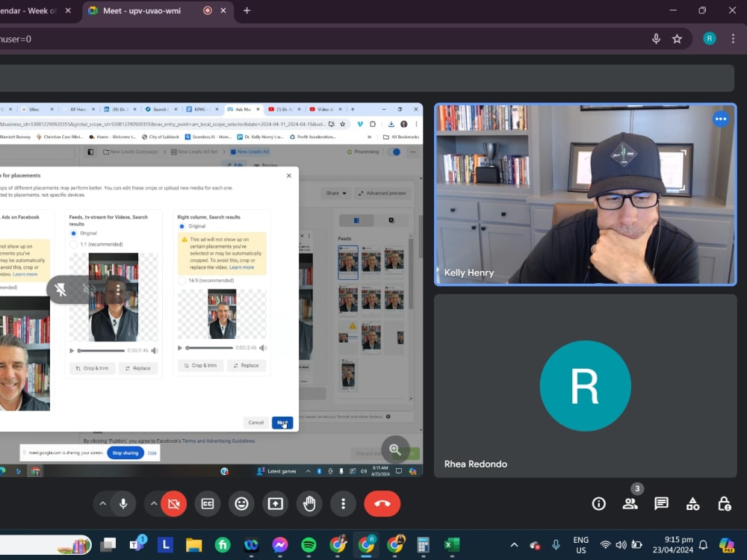Open meeting details info icon
The height and width of the screenshot is (560, 747).
click(x=599, y=504)
